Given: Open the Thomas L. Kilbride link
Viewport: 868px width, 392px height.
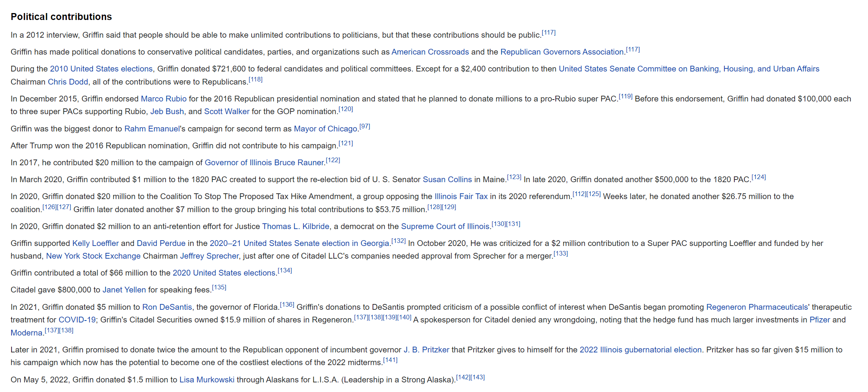Looking at the screenshot, I should click(x=296, y=226).
